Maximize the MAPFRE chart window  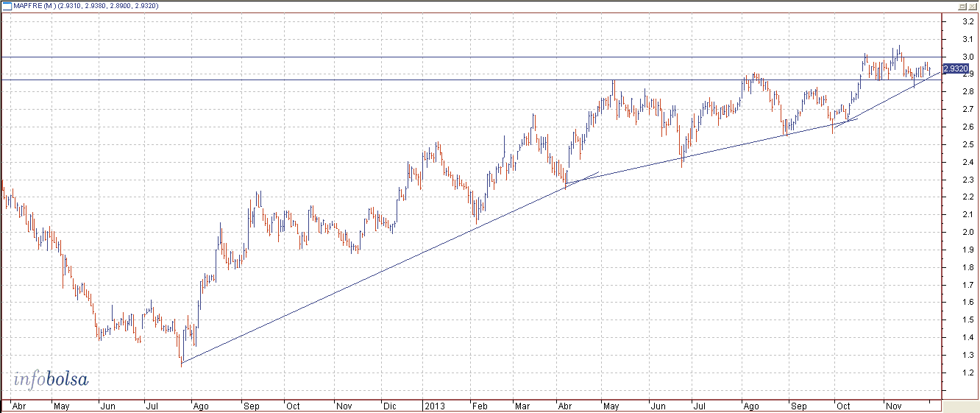point(962,5)
